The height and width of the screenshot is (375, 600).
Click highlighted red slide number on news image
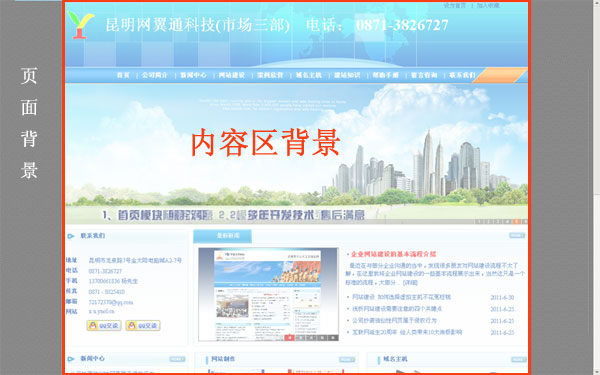click(x=290, y=338)
